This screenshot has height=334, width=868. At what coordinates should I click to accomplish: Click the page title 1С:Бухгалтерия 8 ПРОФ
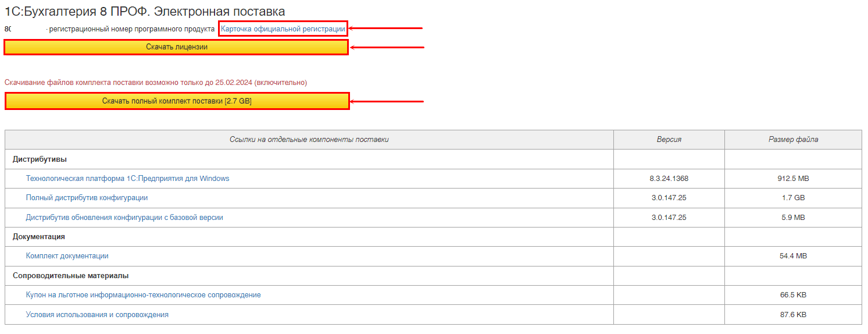click(x=145, y=11)
